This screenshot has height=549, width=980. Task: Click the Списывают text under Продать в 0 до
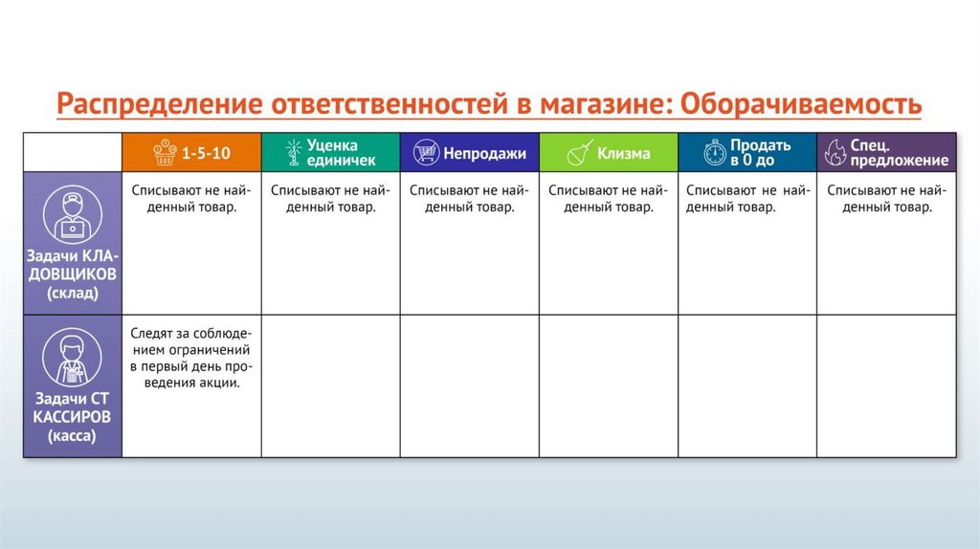click(x=747, y=199)
